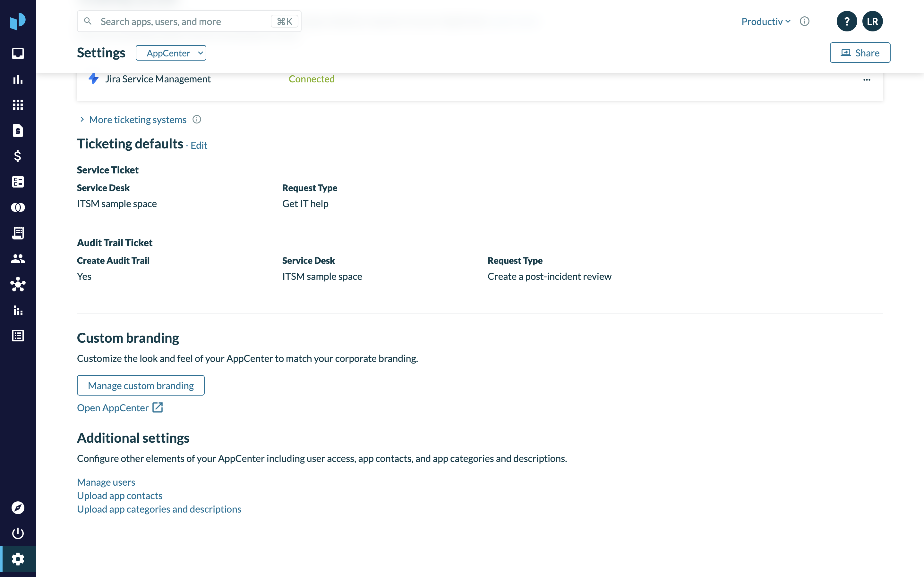
Task: Open the AppCenter settings dropdown
Action: click(x=171, y=53)
